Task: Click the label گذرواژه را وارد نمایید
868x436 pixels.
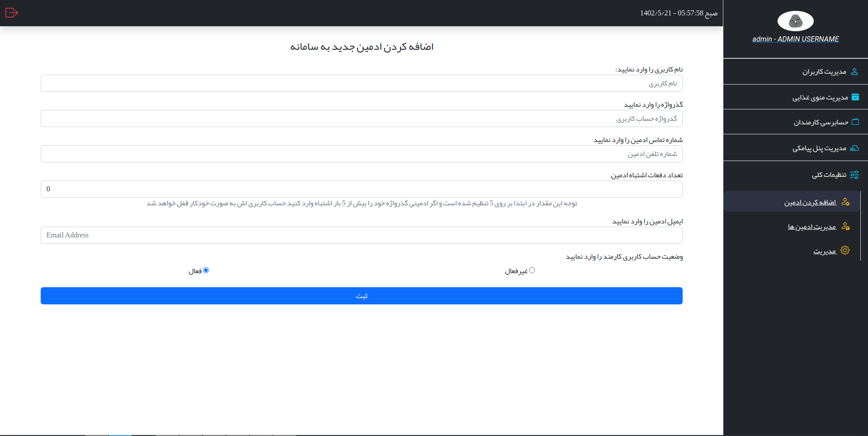Action: (x=653, y=104)
